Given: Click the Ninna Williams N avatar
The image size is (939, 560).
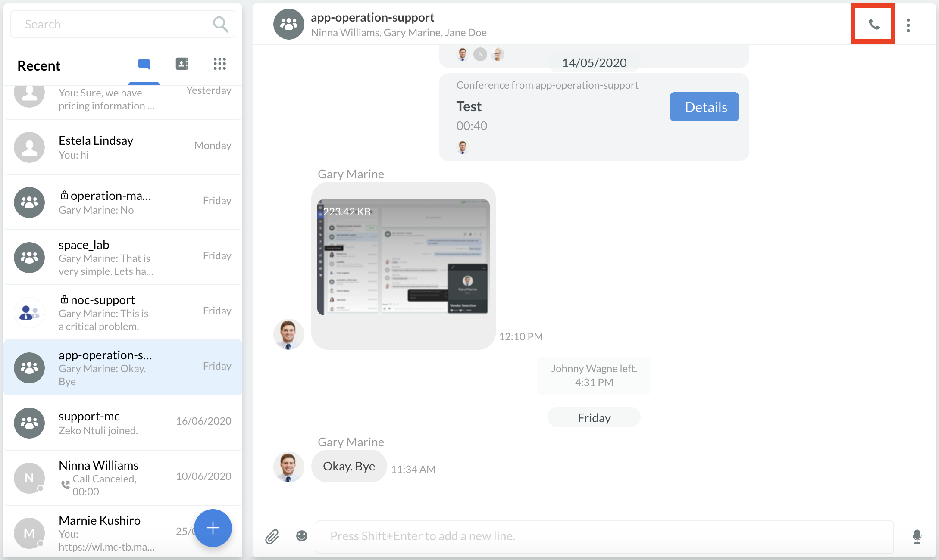Looking at the screenshot, I should 29,478.
